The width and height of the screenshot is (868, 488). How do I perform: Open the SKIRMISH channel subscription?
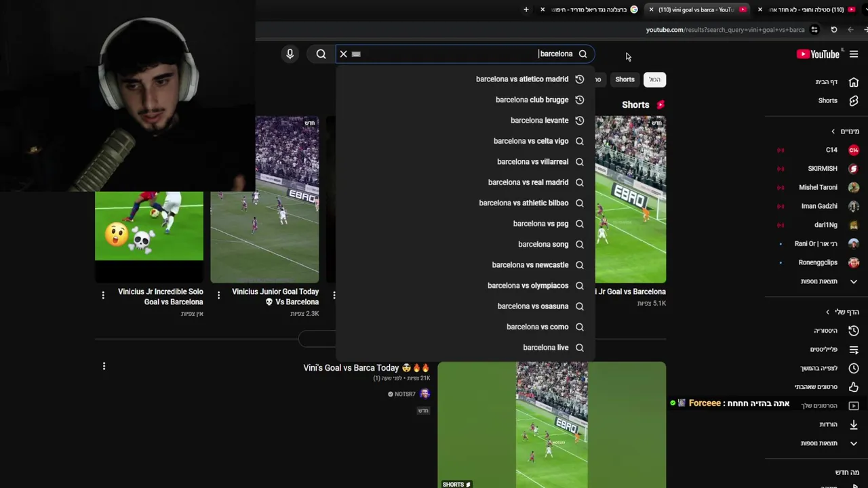point(819,169)
